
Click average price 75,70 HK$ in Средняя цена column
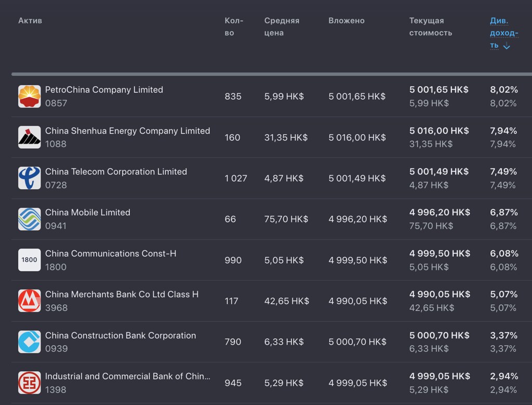coord(286,219)
